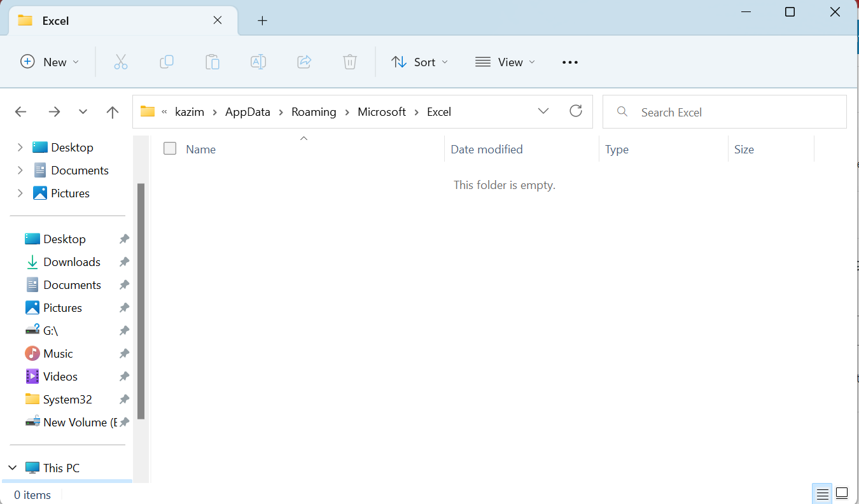Select the top Desktop tree entry

(71, 147)
